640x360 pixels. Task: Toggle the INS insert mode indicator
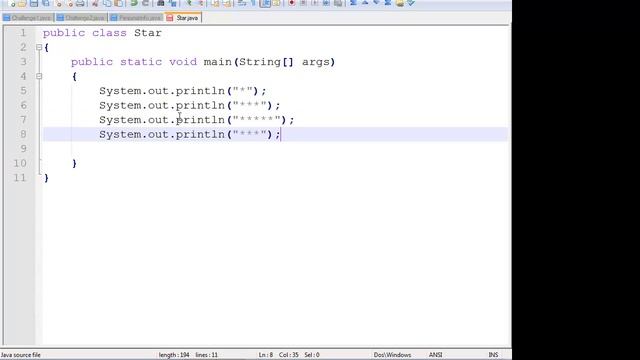(493, 355)
